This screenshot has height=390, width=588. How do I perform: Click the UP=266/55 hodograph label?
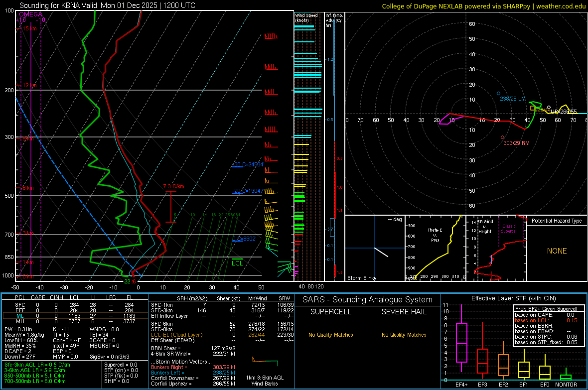click(564, 112)
